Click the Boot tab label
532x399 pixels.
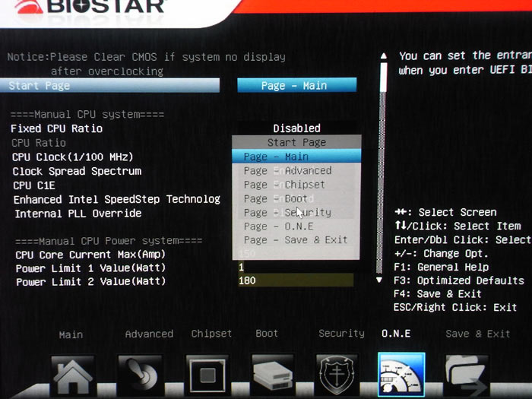tap(267, 333)
